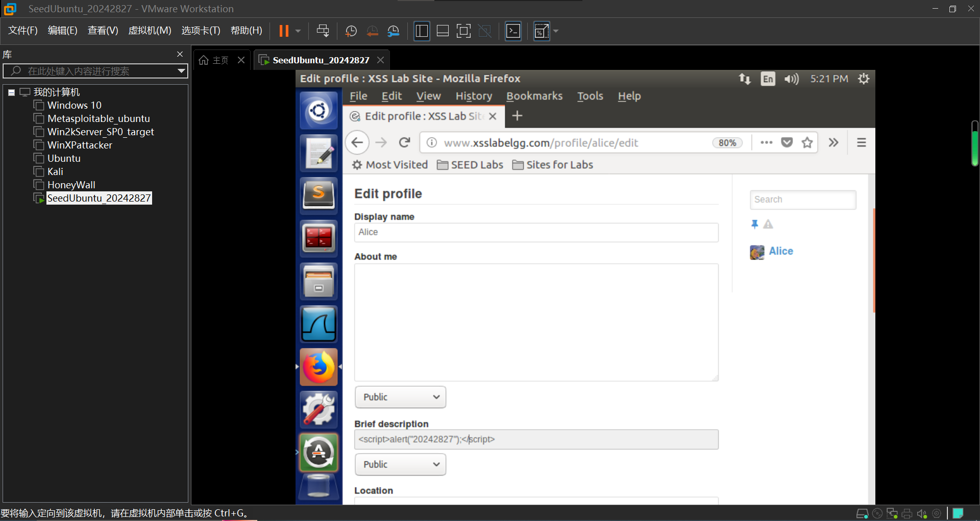Image resolution: width=980 pixels, height=521 pixels.
Task: Click the Firefox icon in Ubuntu dock
Action: pyautogui.click(x=318, y=367)
